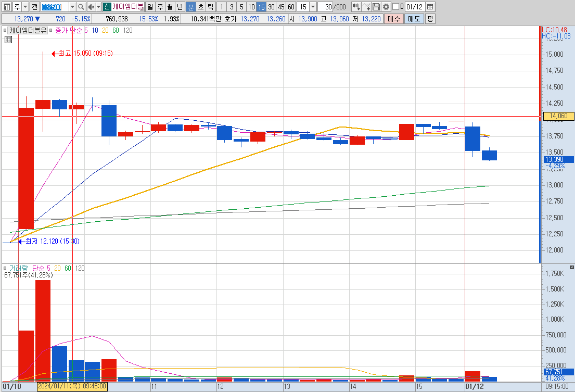The width and height of the screenshot is (575, 392).
Task: Click small square before 거래량 legend
Action: 5,269
